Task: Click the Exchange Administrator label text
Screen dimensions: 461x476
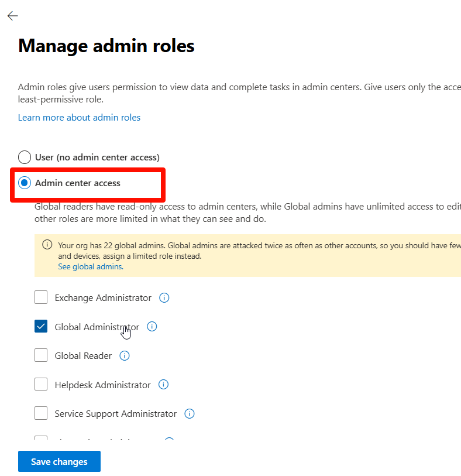Action: pyautogui.click(x=103, y=298)
